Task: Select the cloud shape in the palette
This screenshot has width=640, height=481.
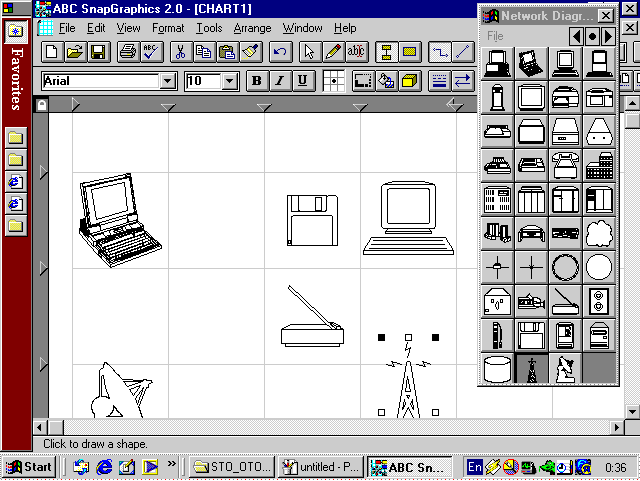Action: (599, 233)
